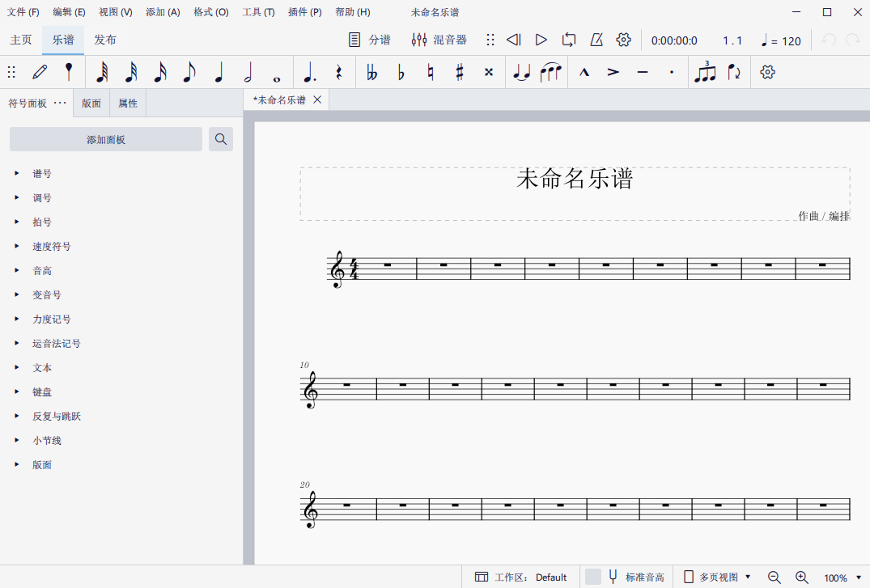Open the 发布 tab
The image size is (870, 588).
[x=105, y=40]
